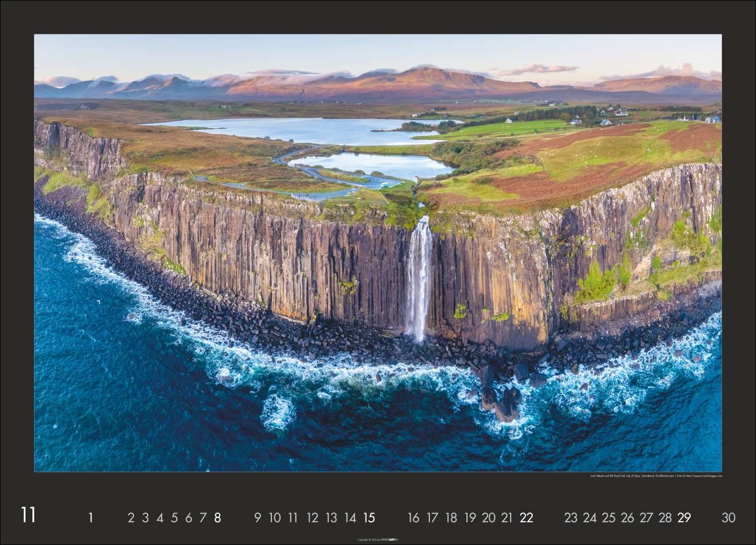The image size is (756, 545).
Task: Select date 23 in the strip
Action: (x=571, y=517)
